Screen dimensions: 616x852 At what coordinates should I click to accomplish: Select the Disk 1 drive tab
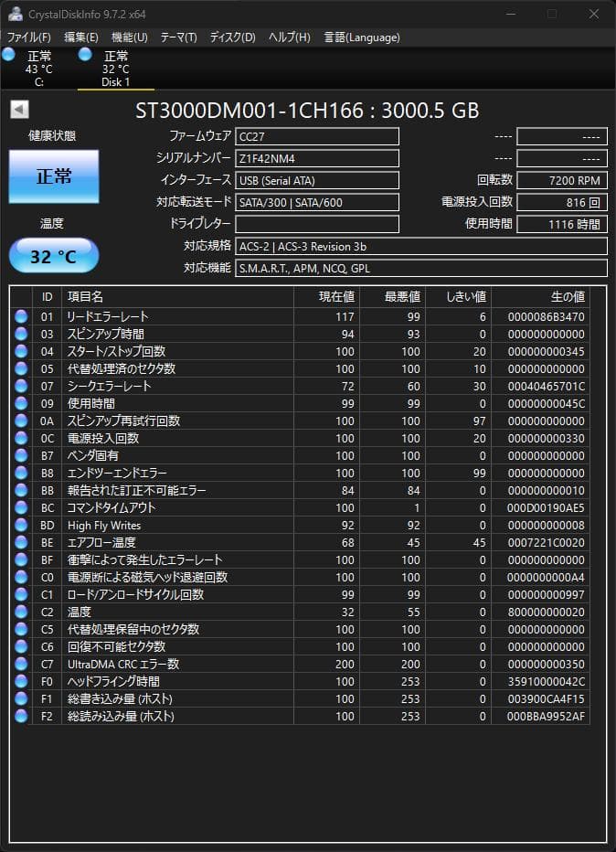point(115,69)
